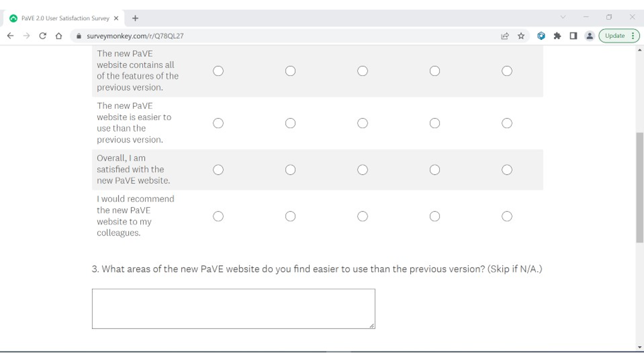This screenshot has height=362, width=644.
Task: Click the scrollbar down arrow
Action: click(x=640, y=347)
